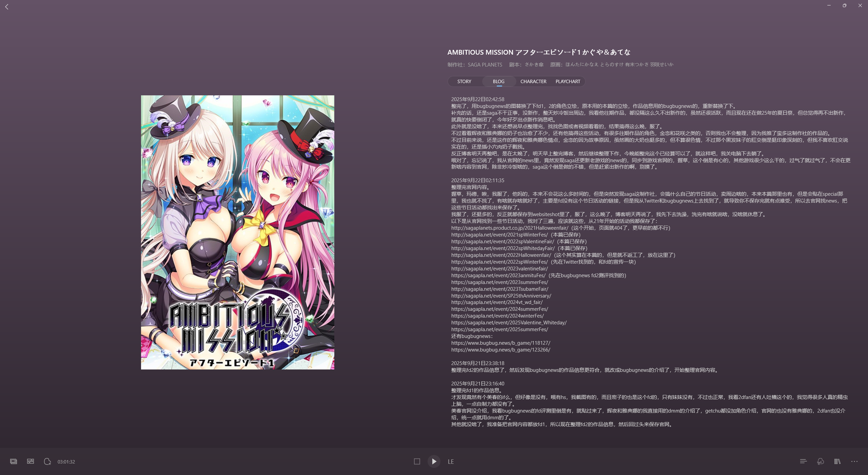Open the more options ellipsis menu
The width and height of the screenshot is (868, 475).
pos(854,461)
